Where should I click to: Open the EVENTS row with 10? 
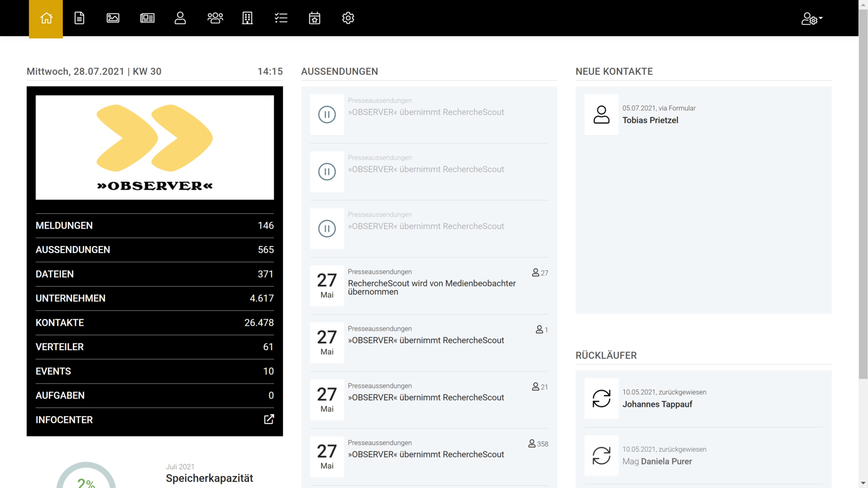click(155, 371)
